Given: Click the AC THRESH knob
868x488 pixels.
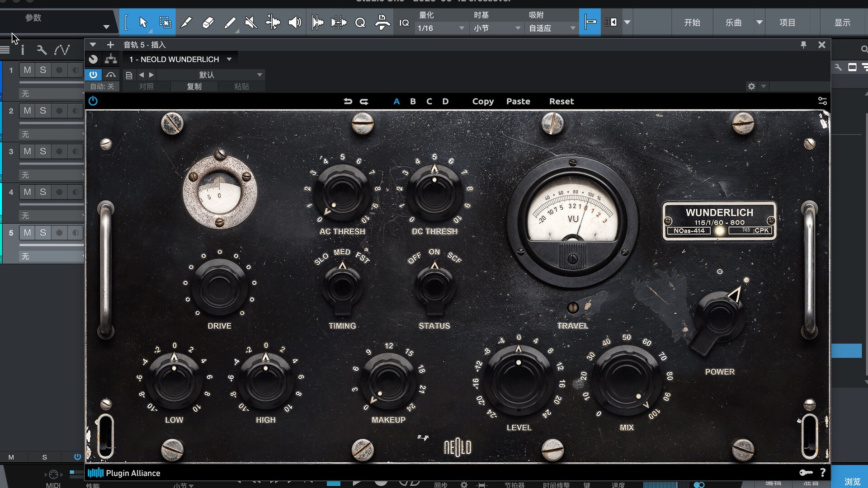Looking at the screenshot, I should click(x=342, y=193).
